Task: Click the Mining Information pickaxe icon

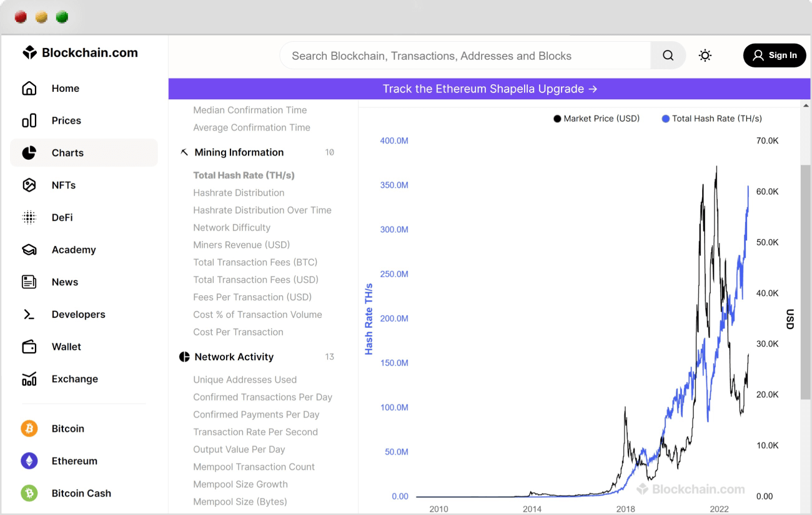Action: pos(184,152)
